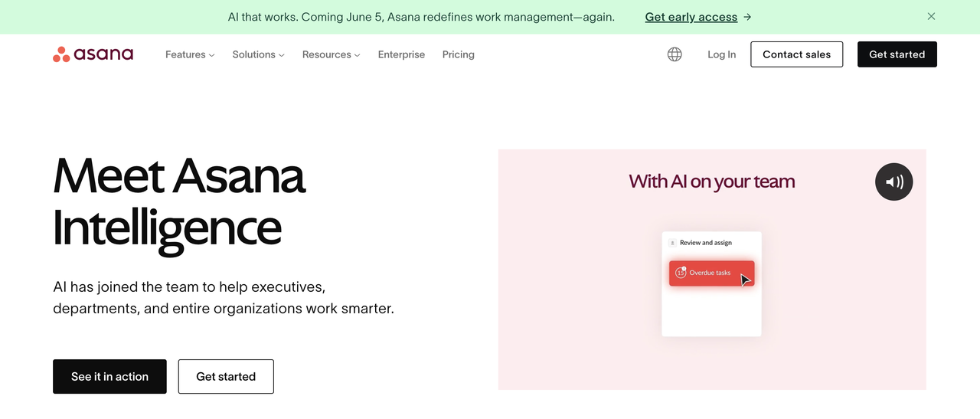Open the language globe selector

(675, 54)
